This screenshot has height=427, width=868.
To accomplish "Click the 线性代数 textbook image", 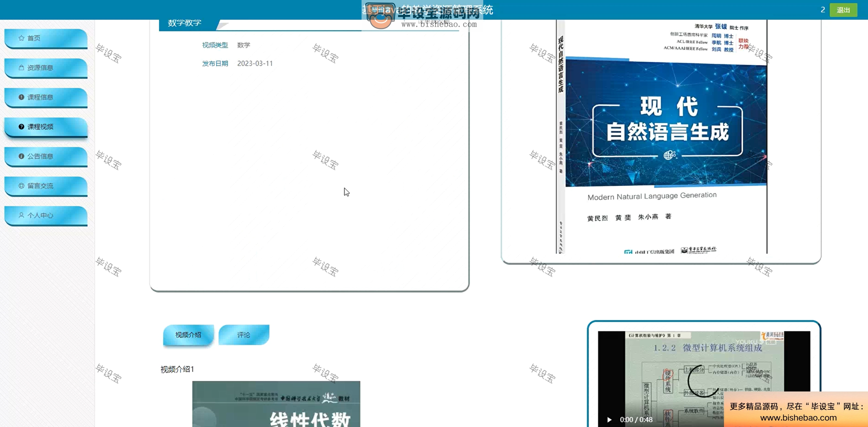I will click(276, 404).
